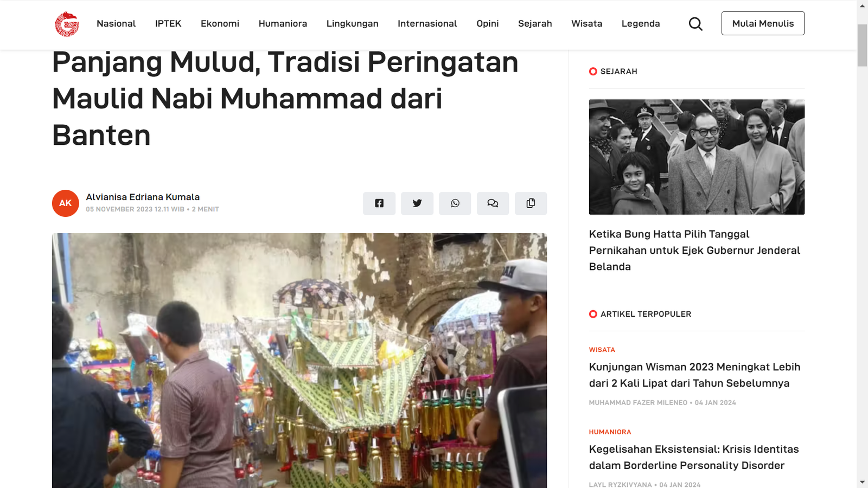
Task: Share article via WhatsApp
Action: (x=455, y=203)
